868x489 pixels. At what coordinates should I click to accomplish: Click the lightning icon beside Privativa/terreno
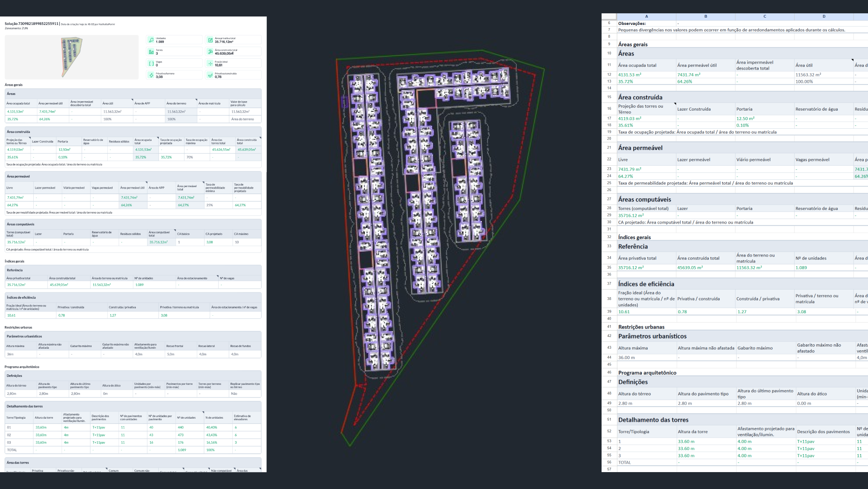[x=151, y=75]
